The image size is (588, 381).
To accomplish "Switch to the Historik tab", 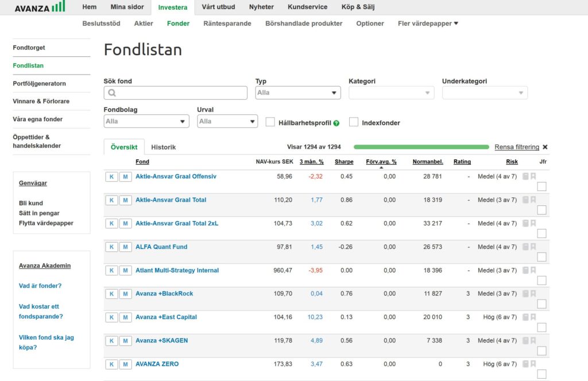I will 164,147.
